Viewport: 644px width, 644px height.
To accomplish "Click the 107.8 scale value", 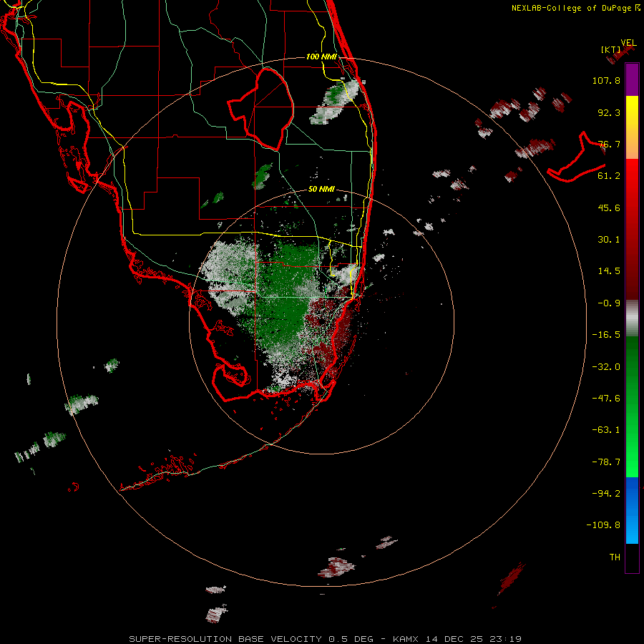I will (606, 80).
